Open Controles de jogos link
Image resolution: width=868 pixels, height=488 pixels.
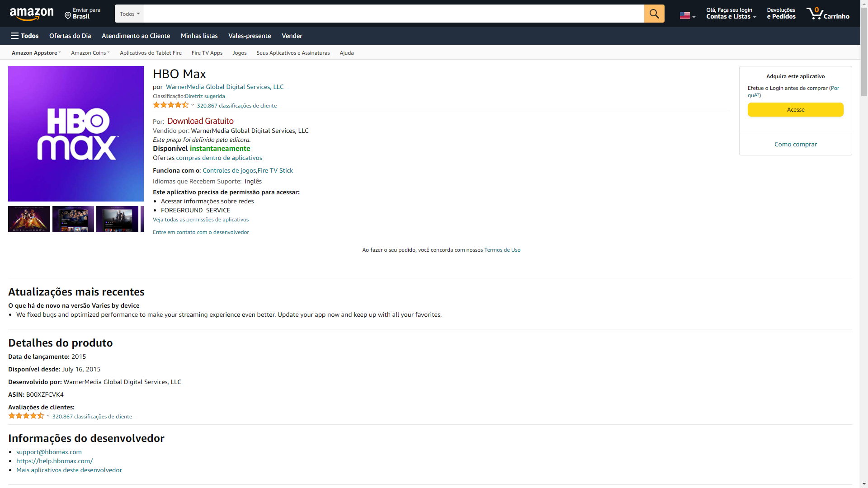click(x=229, y=170)
